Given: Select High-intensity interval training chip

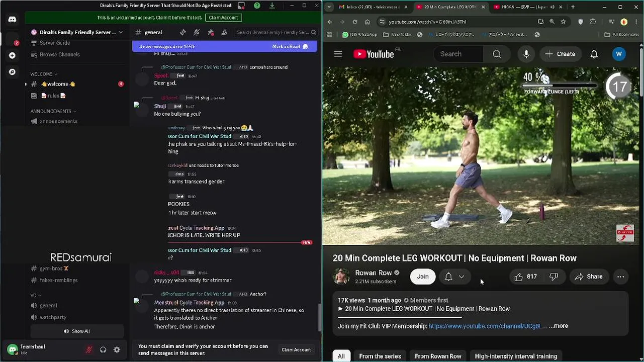Looking at the screenshot, I should click(516, 356).
